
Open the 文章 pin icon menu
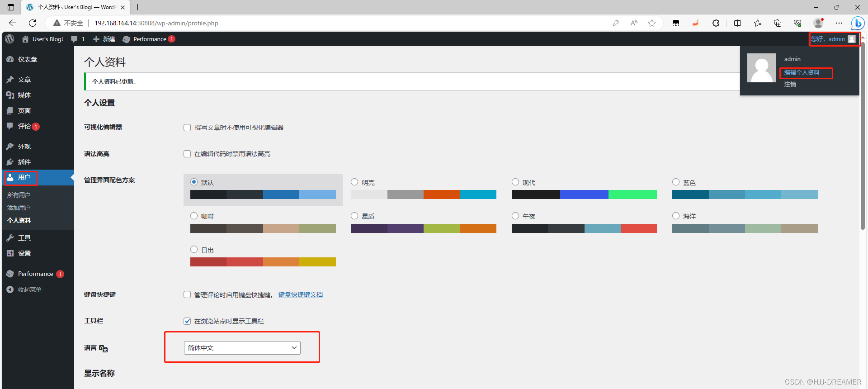10,80
